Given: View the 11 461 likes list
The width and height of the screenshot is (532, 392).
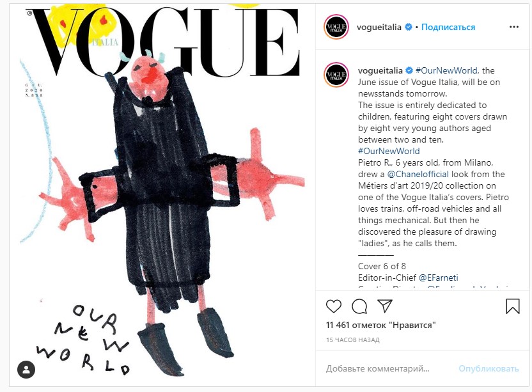Looking at the screenshot, I should [380, 325].
